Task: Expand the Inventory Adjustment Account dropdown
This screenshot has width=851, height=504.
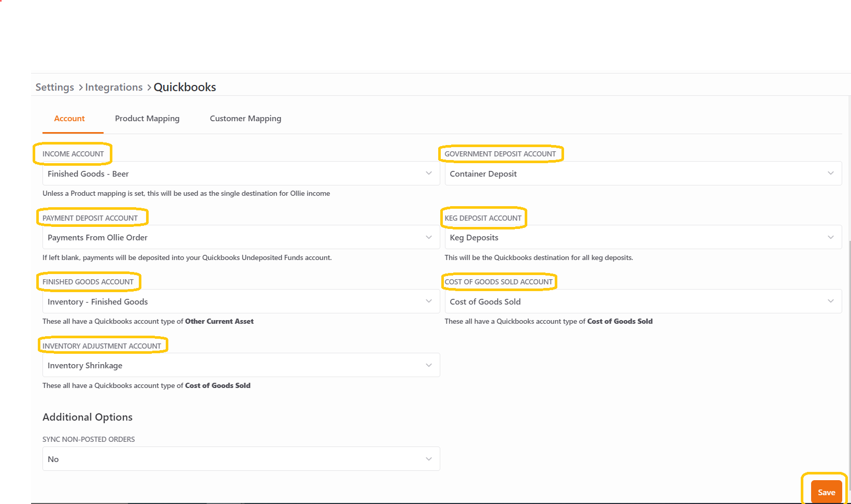Action: tap(241, 365)
